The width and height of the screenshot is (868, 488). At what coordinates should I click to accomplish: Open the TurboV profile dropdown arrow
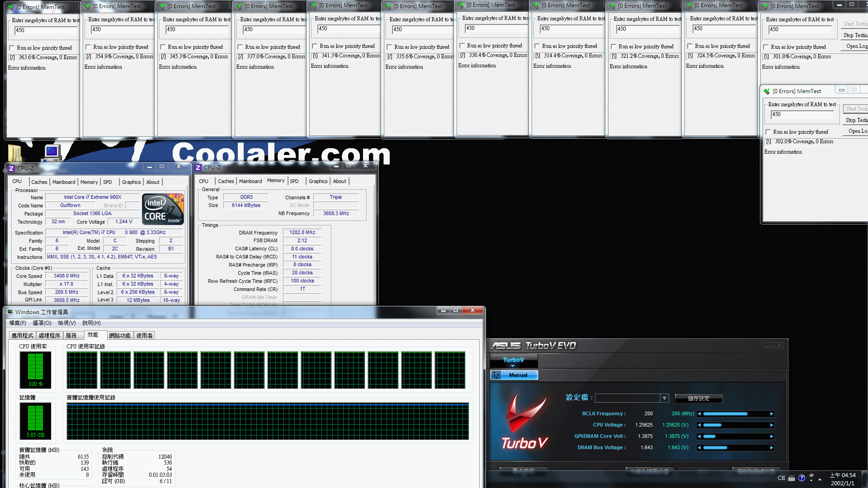[664, 399]
